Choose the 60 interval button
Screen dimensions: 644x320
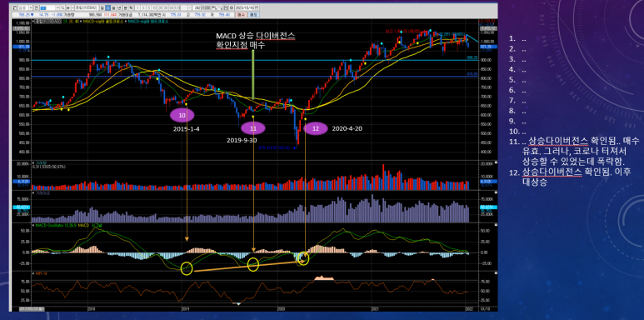point(172,7)
